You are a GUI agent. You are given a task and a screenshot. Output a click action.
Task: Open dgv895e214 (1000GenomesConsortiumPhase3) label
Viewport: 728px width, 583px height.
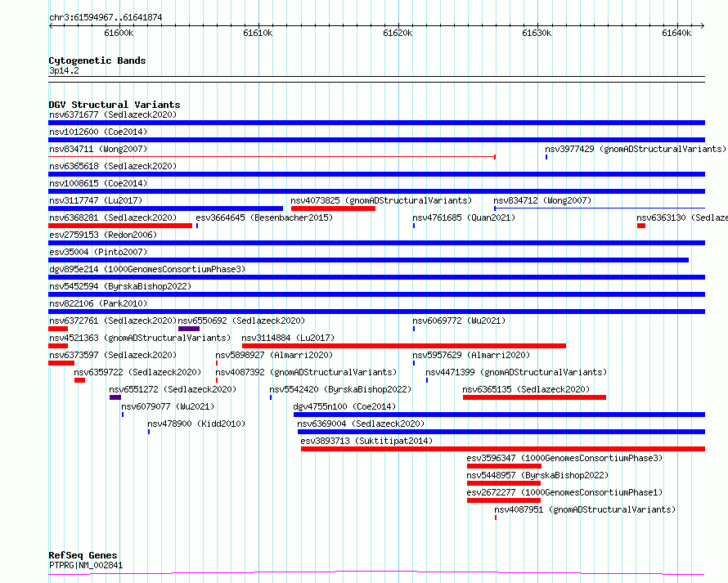pyautogui.click(x=147, y=269)
